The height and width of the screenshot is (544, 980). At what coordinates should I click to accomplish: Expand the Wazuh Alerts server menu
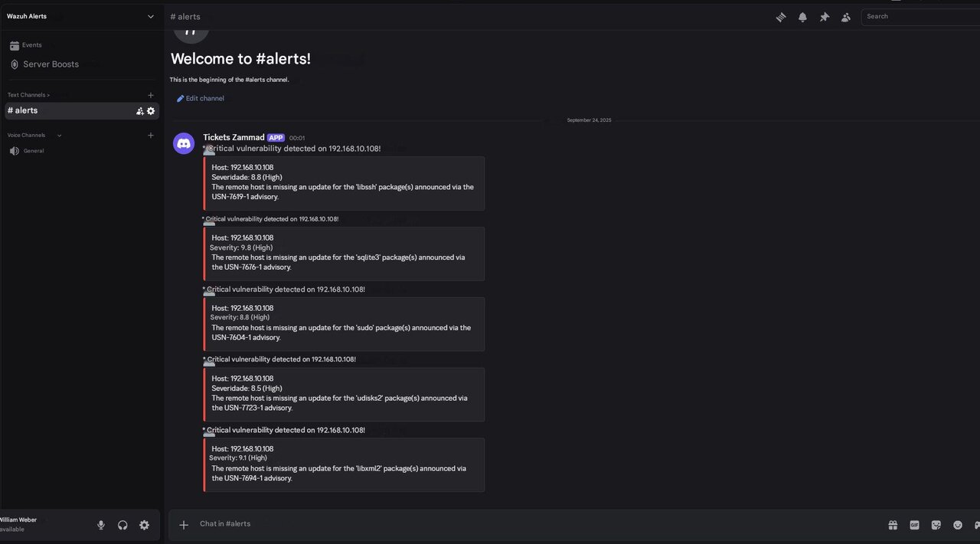pos(150,16)
